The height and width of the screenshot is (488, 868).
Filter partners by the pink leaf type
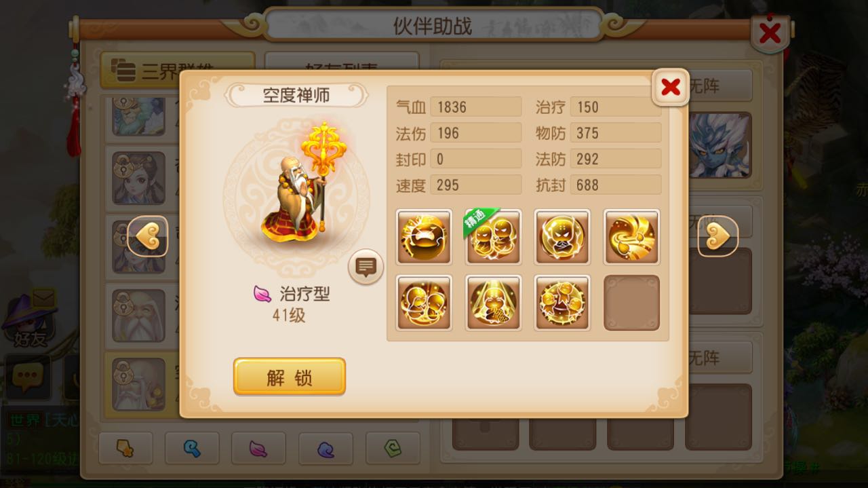[x=258, y=448]
